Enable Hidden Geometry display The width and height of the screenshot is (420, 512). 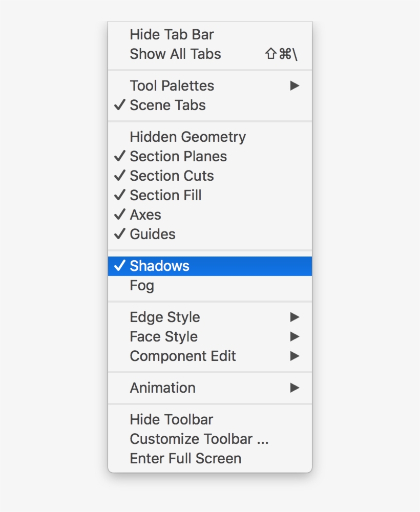(187, 137)
